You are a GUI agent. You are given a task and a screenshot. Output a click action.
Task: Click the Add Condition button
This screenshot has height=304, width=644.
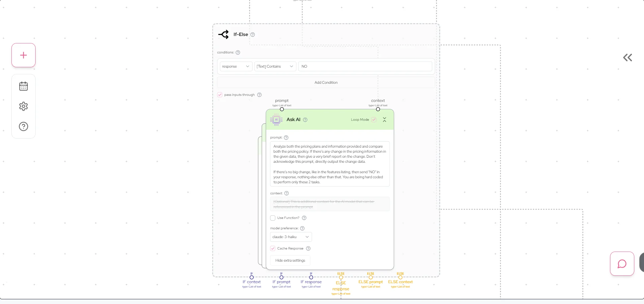[326, 82]
